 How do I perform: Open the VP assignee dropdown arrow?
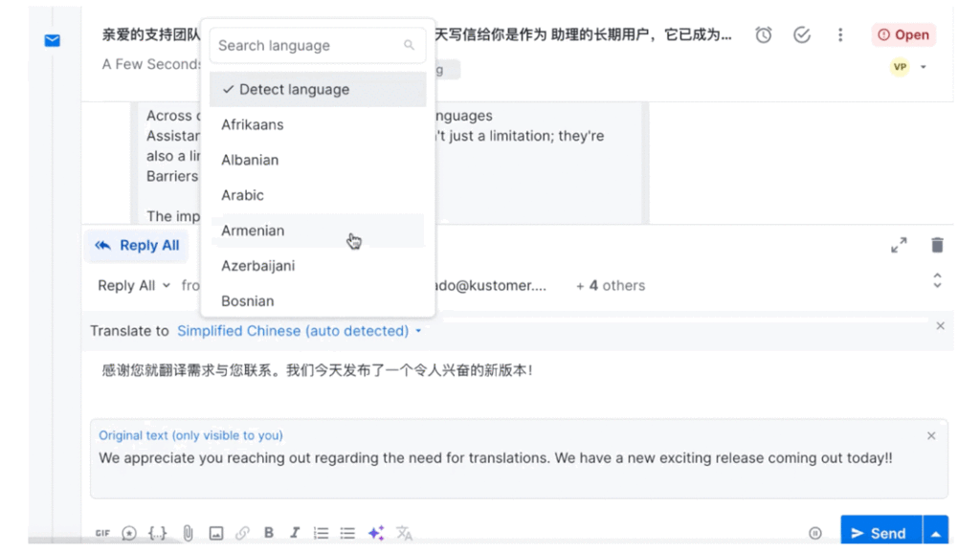(924, 67)
